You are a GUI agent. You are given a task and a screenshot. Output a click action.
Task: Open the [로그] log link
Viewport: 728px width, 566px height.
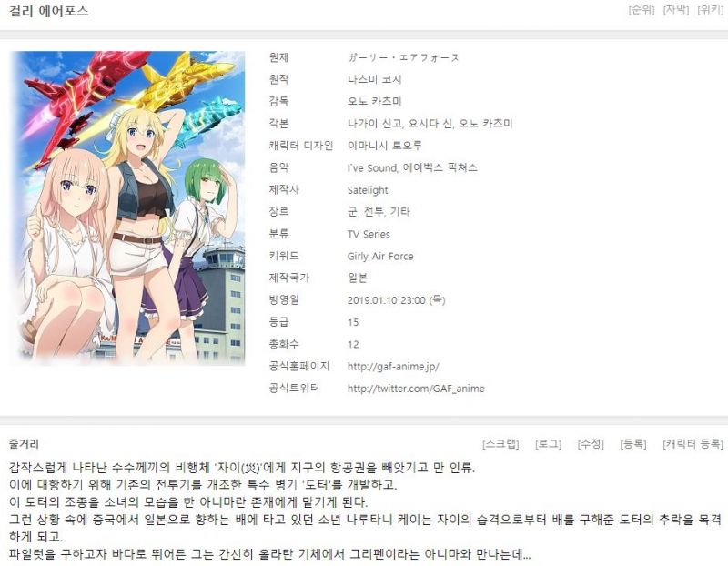[x=548, y=444]
